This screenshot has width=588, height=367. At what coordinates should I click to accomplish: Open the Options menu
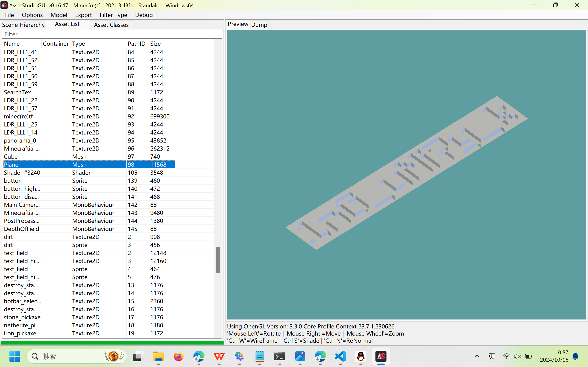pos(32,15)
